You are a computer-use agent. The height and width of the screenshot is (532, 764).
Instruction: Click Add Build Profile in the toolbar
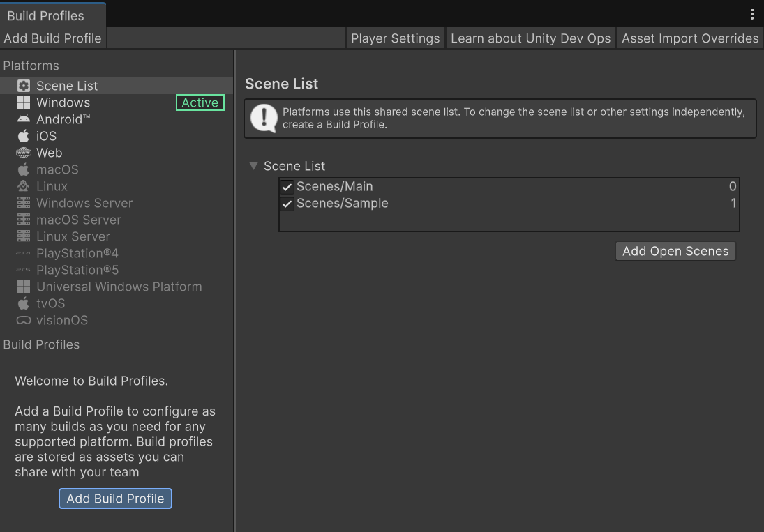(x=52, y=38)
